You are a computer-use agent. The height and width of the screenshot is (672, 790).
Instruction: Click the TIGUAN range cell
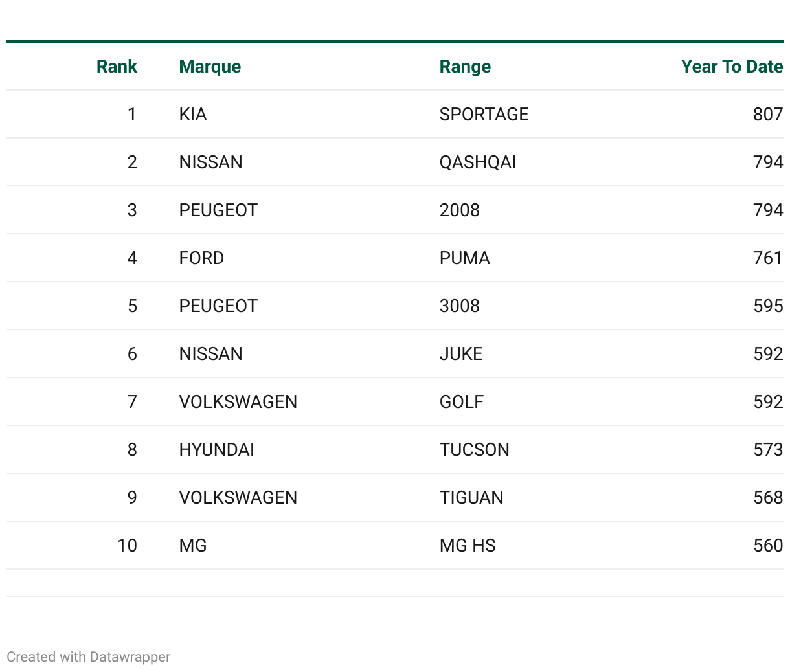click(x=471, y=498)
